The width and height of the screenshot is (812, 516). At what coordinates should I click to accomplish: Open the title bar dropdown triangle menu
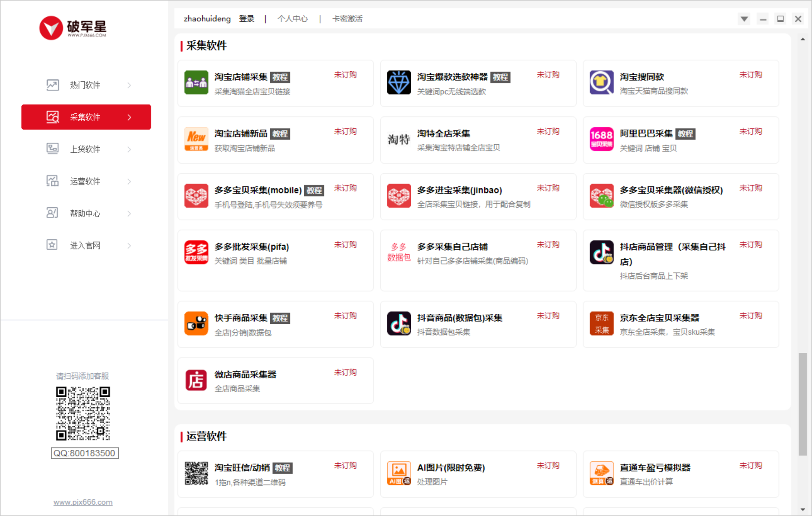click(744, 19)
